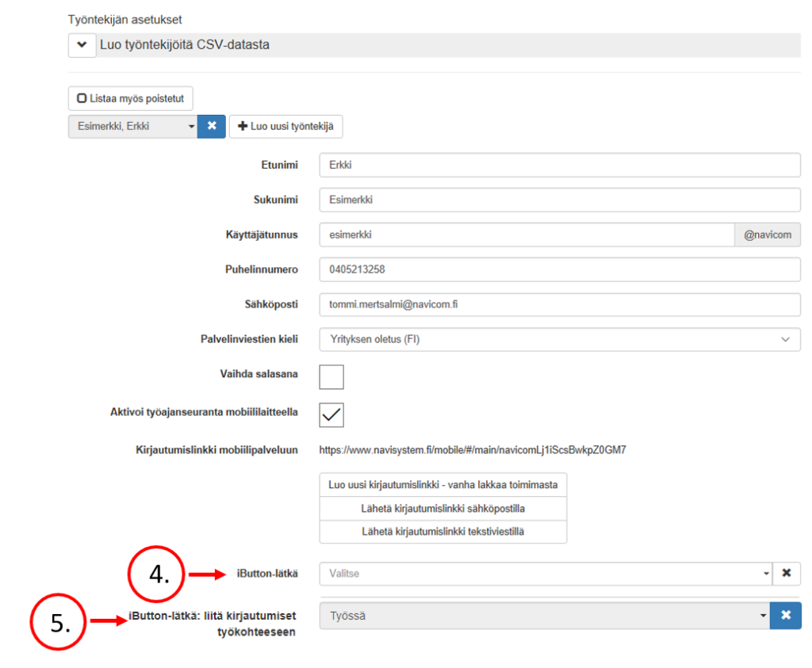Image resolution: width=812 pixels, height=668 pixels.
Task: Click Luo uusi työntekijä button
Action: point(285,126)
